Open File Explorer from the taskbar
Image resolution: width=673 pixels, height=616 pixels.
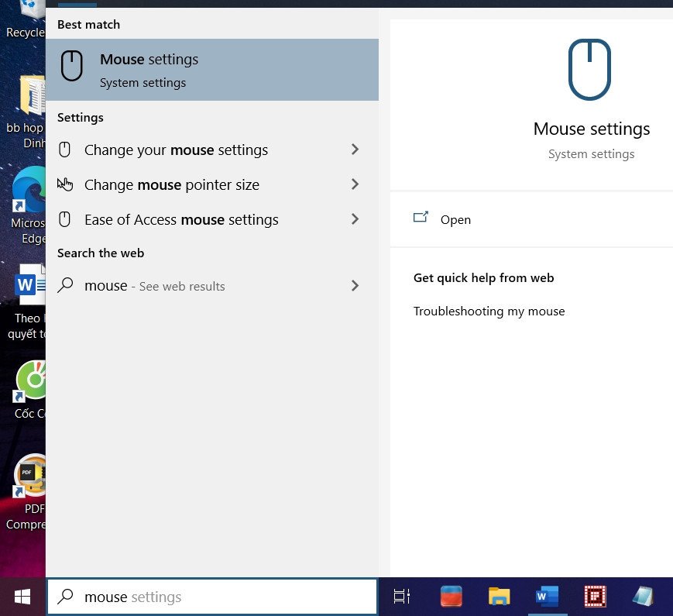point(499,596)
